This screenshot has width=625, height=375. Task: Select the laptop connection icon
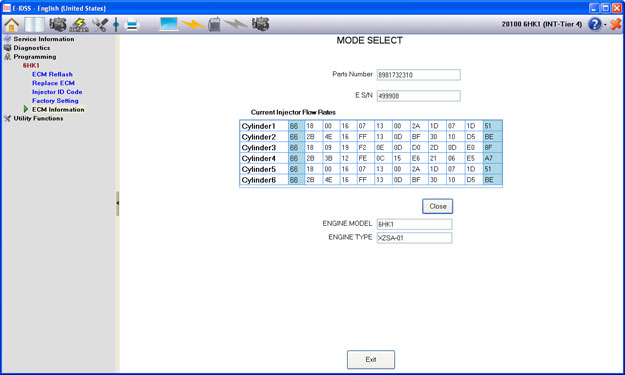click(169, 24)
